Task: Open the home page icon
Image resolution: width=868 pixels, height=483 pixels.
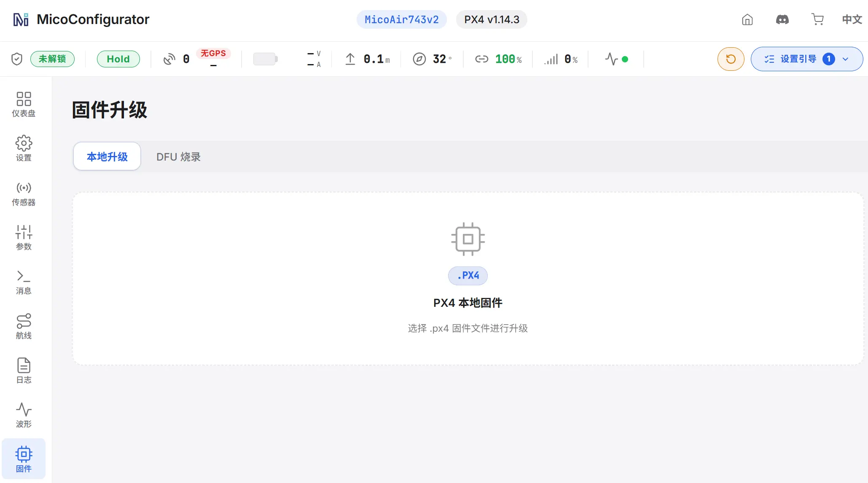Action: [747, 19]
